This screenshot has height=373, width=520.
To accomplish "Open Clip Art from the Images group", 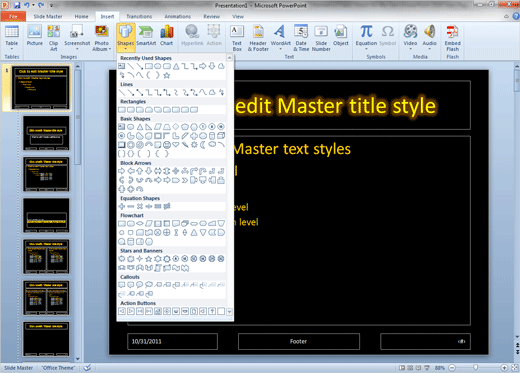I will [53, 37].
